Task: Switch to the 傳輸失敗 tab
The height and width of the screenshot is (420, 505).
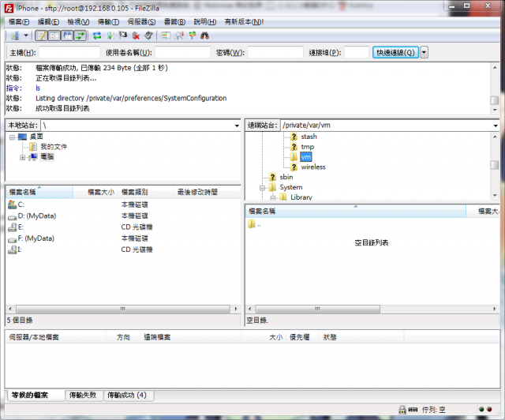Action: [83, 395]
